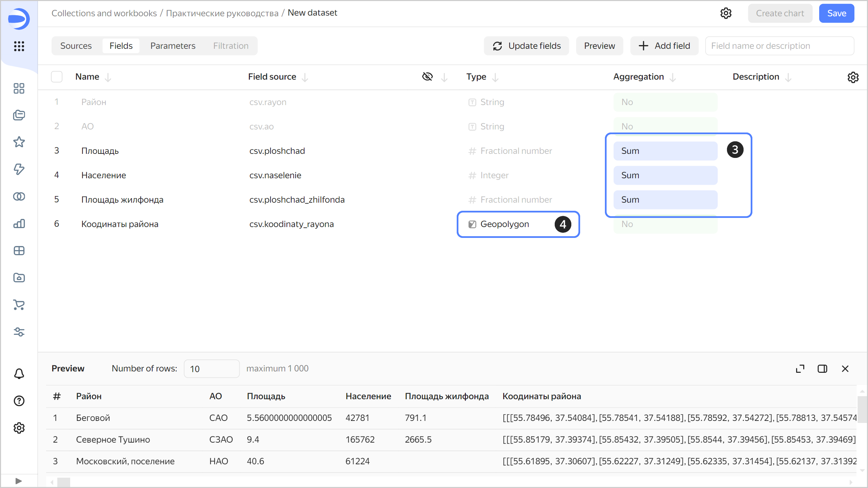Open the apps grid menu in sidebar
The width and height of the screenshot is (868, 488).
coord(19,46)
